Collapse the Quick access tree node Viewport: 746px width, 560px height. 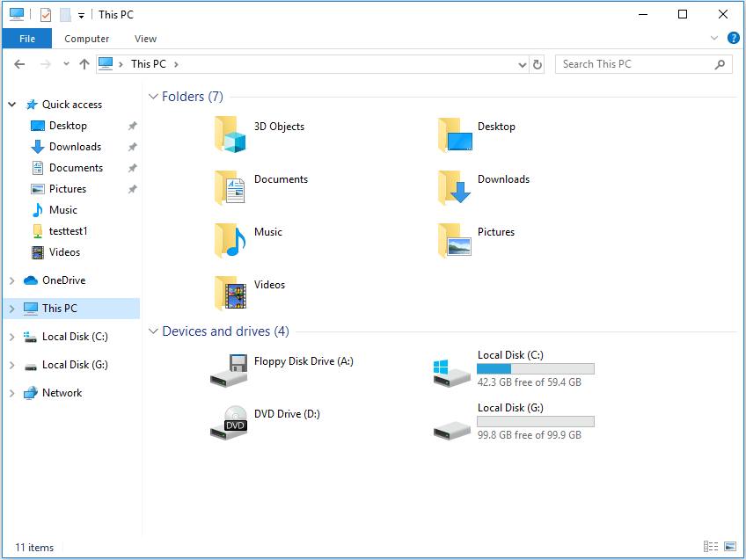click(12, 104)
